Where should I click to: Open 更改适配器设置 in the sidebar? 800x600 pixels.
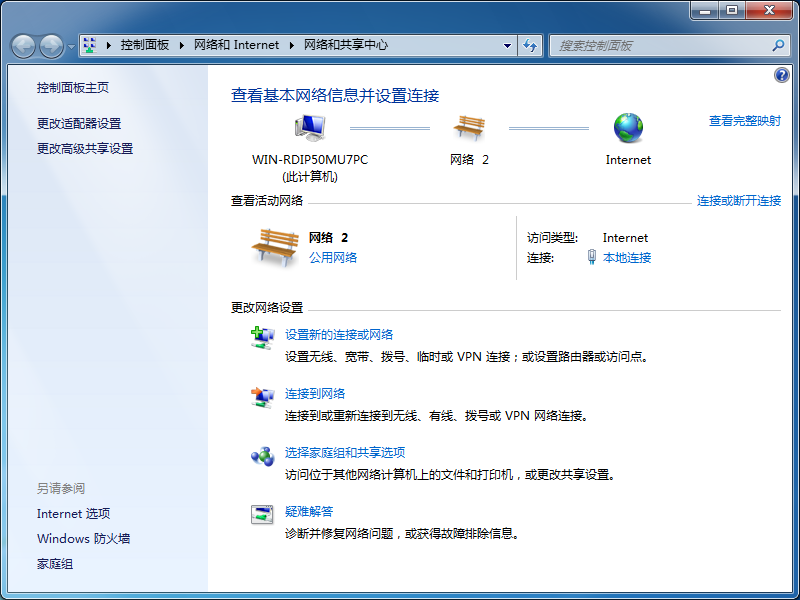click(x=79, y=123)
